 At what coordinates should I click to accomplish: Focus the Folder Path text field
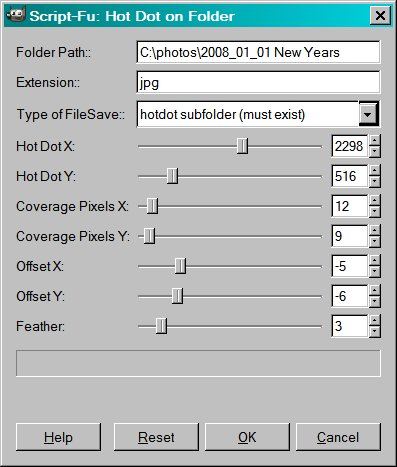click(x=258, y=52)
